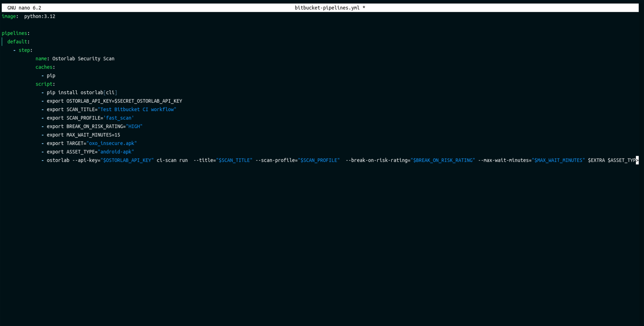644x326 pixels.
Task: Click the "android-apk" asset type string
Action: [x=116, y=152]
